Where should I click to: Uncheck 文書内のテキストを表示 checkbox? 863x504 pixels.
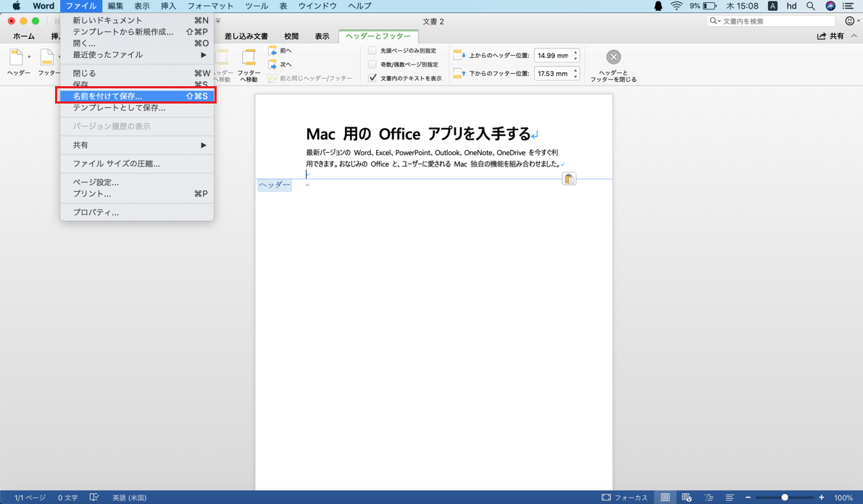372,78
